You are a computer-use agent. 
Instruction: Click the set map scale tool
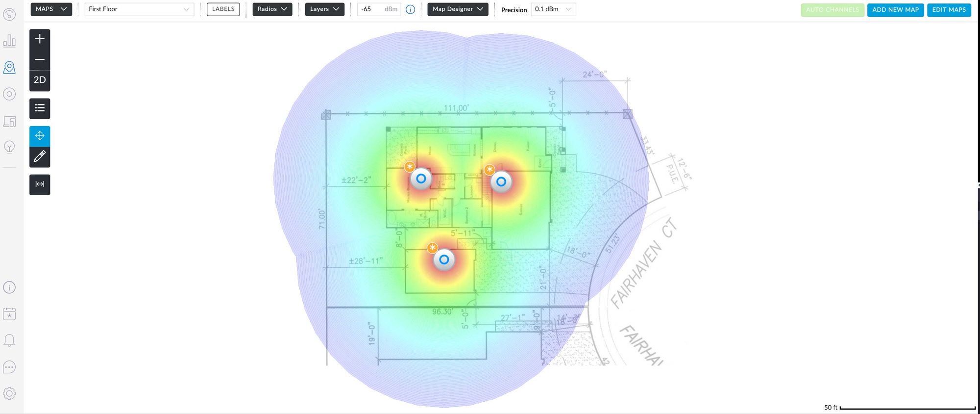(40, 184)
